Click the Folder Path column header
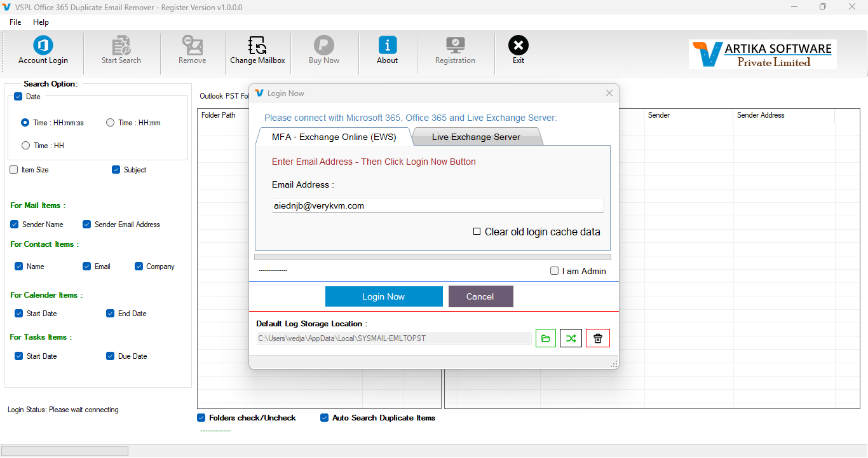This screenshot has height=458, width=868. [x=219, y=115]
